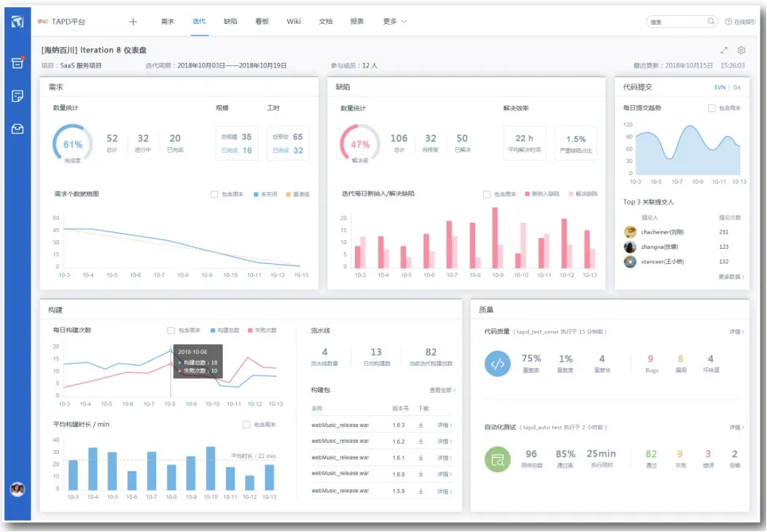767x532 pixels.
Task: Click the stanceer committer avatar
Action: 630,262
